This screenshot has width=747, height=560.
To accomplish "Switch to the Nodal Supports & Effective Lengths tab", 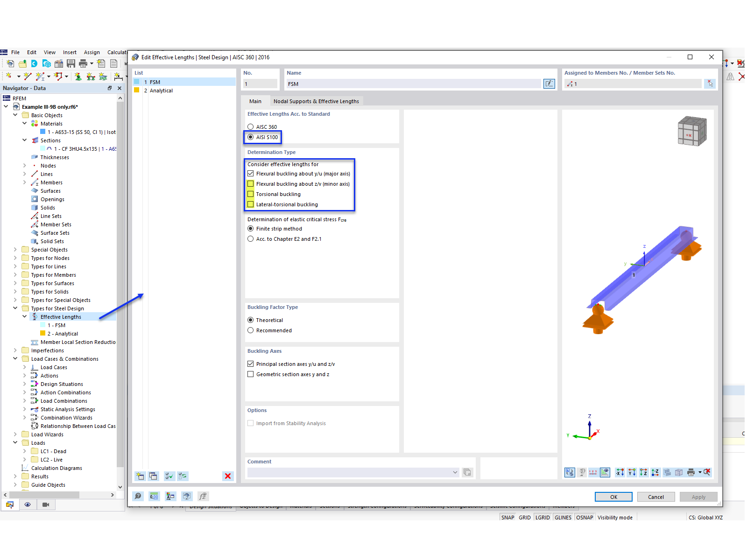I will 316,101.
